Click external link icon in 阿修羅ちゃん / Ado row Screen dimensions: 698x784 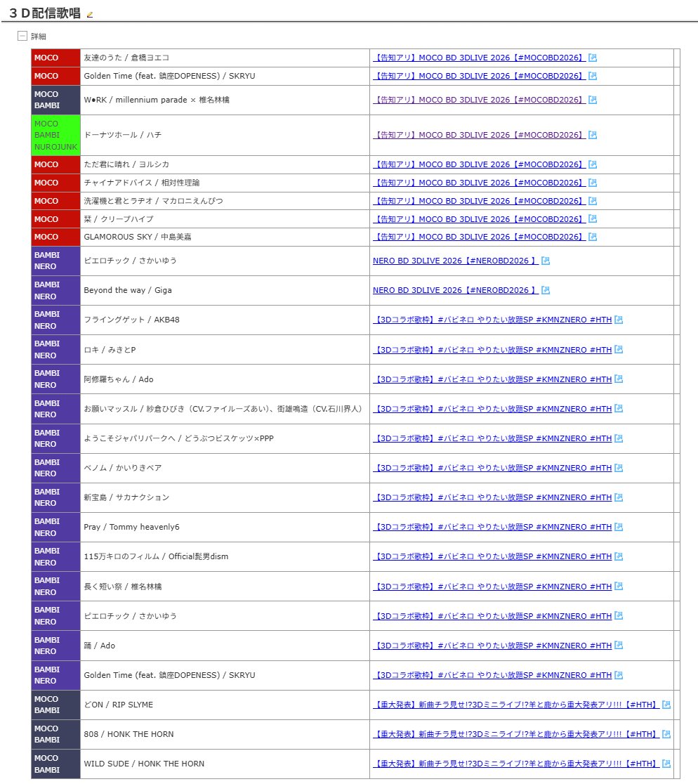(619, 379)
